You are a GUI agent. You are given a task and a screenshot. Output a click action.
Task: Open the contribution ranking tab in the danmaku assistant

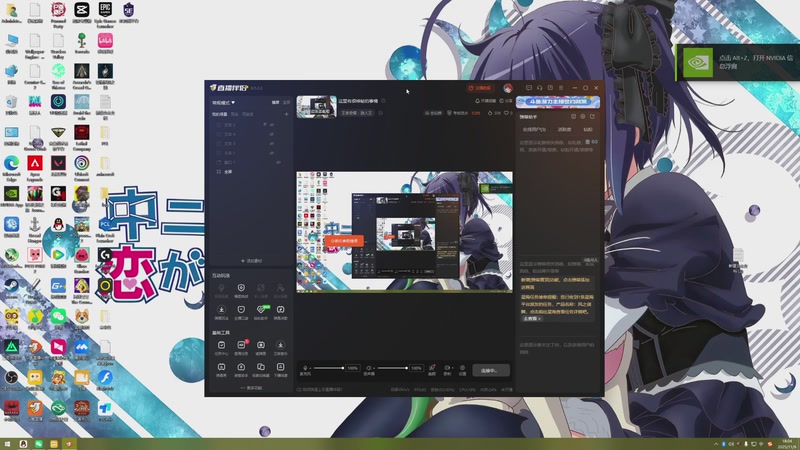564,130
